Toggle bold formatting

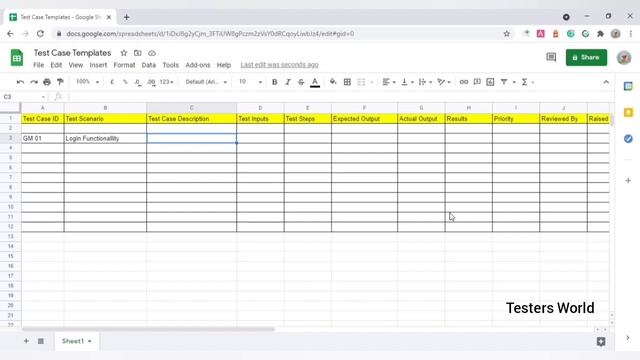coord(275,82)
